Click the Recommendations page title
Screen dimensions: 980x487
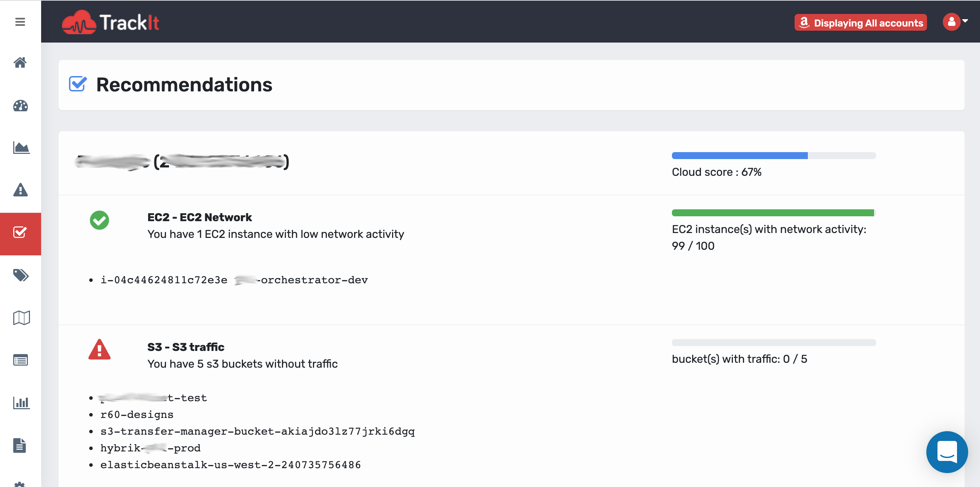(x=184, y=84)
